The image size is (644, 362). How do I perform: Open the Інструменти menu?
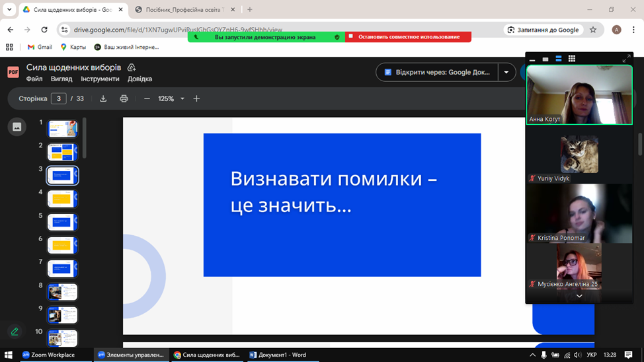click(x=100, y=79)
